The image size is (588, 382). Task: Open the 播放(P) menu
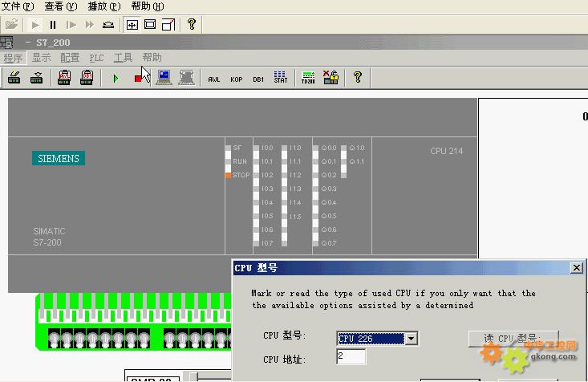[104, 6]
